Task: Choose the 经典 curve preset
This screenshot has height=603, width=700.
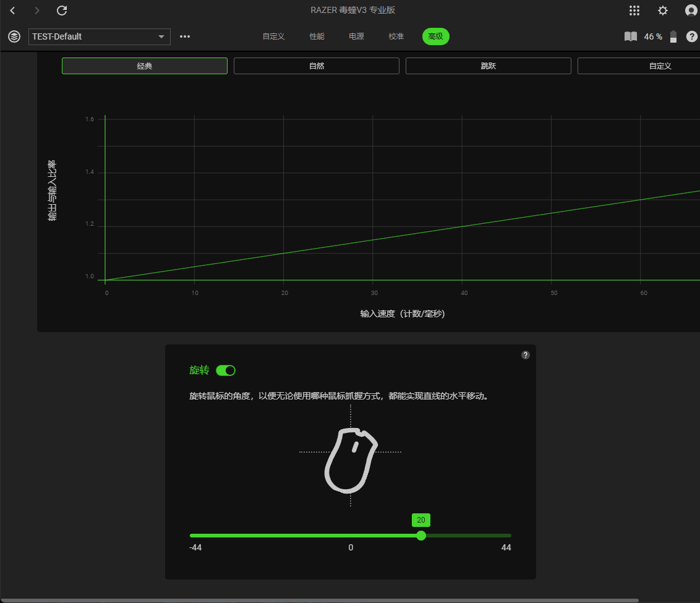Action: click(x=145, y=66)
